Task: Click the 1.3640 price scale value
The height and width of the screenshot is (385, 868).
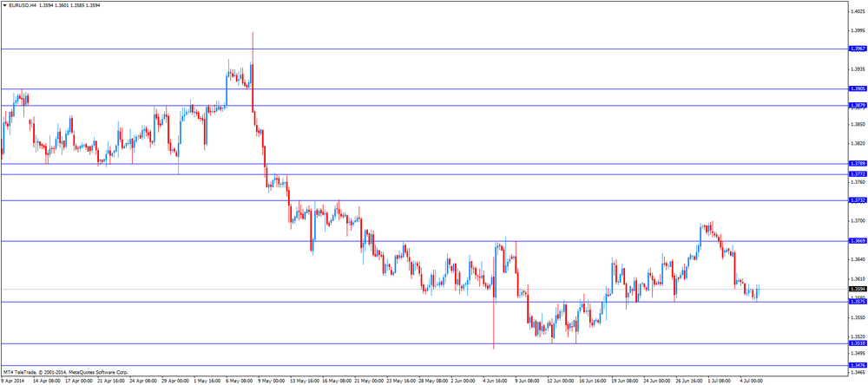Action: (858, 259)
